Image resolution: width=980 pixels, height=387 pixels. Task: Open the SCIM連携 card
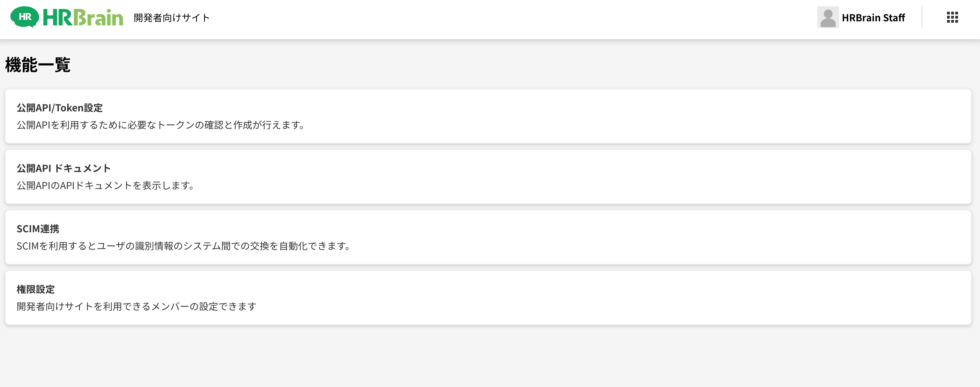(488, 237)
